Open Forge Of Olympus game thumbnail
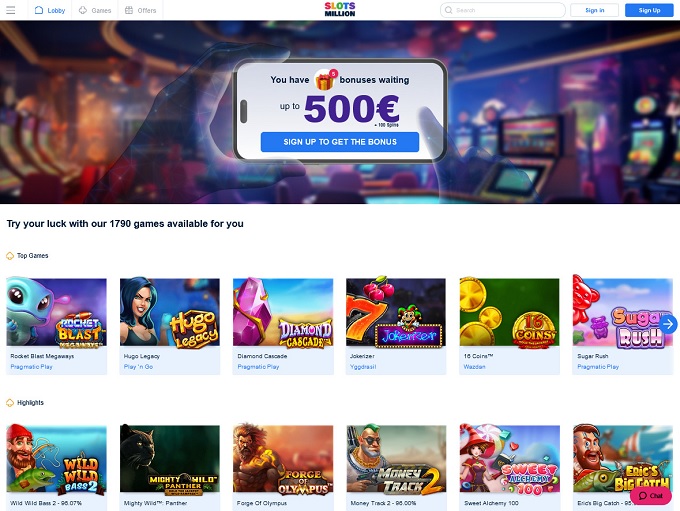This screenshot has height=511, width=680. pos(283,459)
